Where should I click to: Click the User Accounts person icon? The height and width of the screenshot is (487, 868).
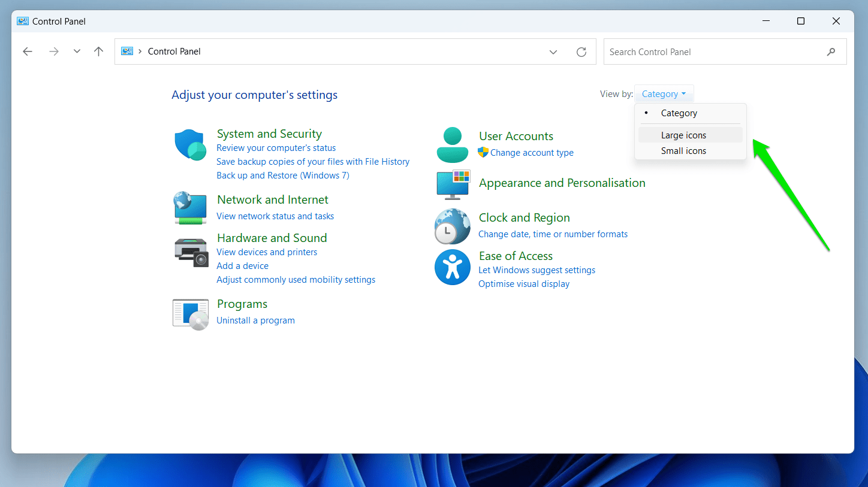[452, 145]
